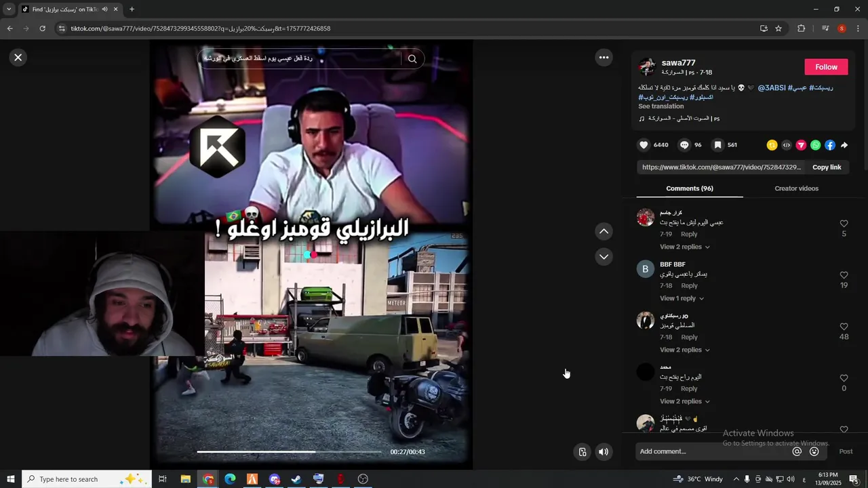Open more share options arrow

click(844, 145)
